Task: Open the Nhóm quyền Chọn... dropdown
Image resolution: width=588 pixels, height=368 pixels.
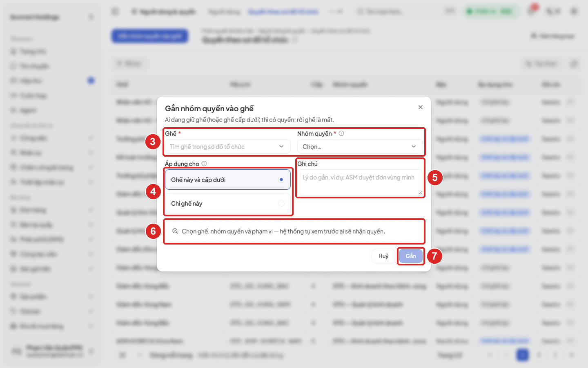Action: pos(360,146)
